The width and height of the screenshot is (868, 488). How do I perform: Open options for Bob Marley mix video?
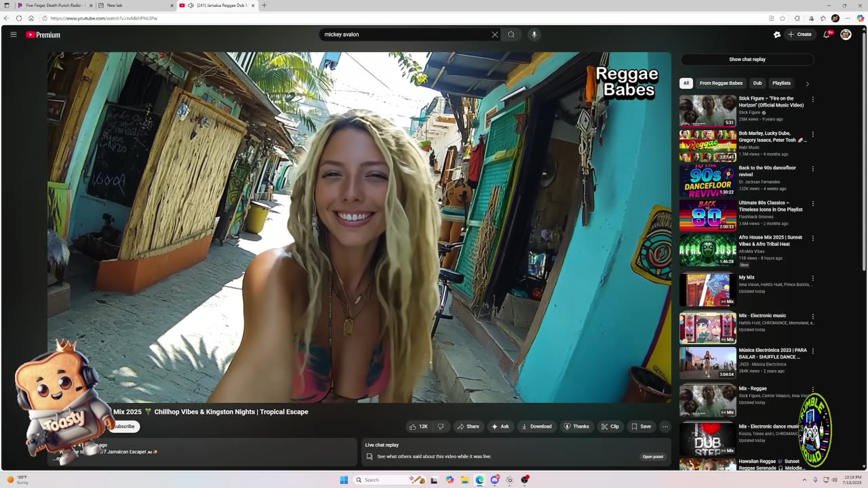click(x=812, y=134)
